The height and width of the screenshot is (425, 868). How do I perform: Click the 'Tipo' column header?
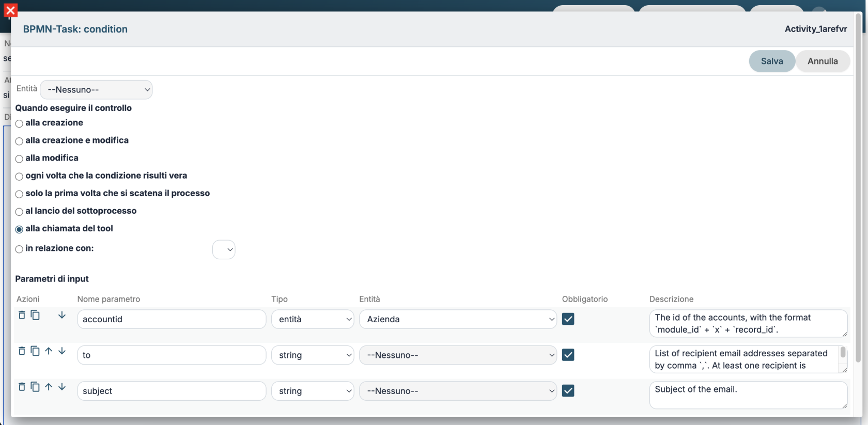tap(280, 299)
